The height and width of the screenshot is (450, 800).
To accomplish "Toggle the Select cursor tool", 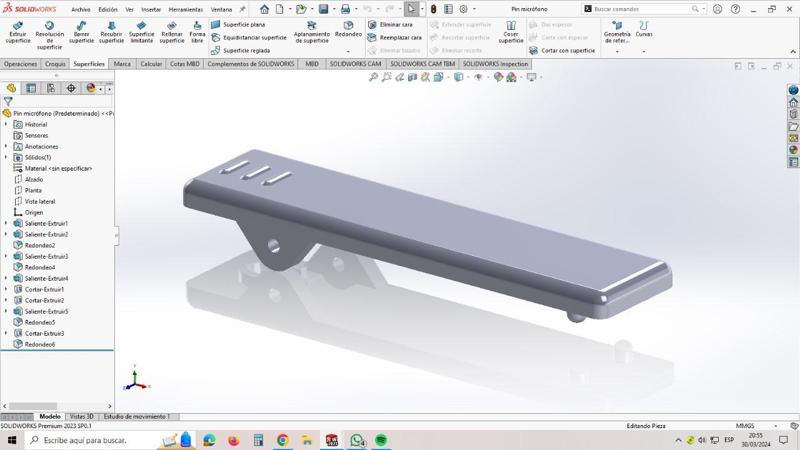I will pyautogui.click(x=411, y=9).
